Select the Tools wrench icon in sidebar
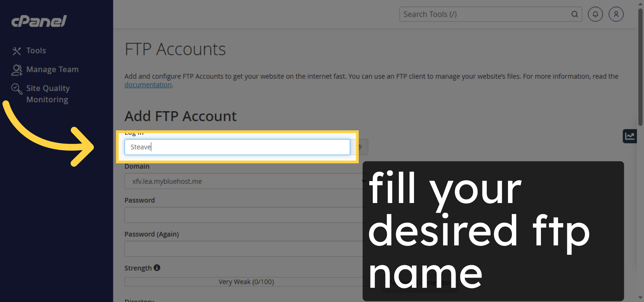This screenshot has width=644, height=302. [x=17, y=50]
